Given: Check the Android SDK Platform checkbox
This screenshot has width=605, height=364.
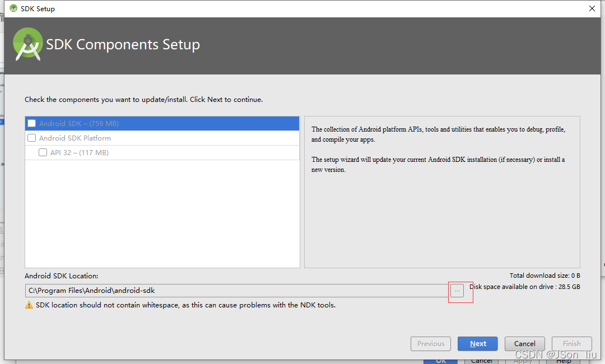Looking at the screenshot, I should pyautogui.click(x=31, y=138).
